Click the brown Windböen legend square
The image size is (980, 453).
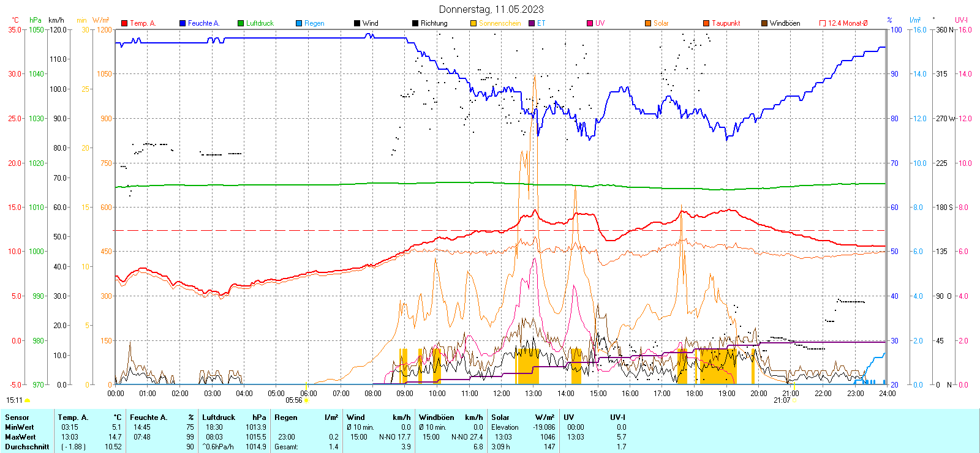click(x=764, y=23)
